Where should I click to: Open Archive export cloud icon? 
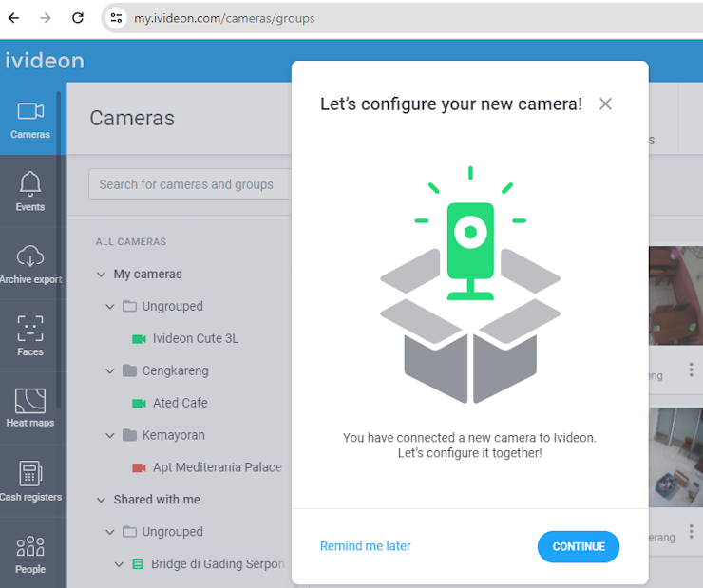30,256
